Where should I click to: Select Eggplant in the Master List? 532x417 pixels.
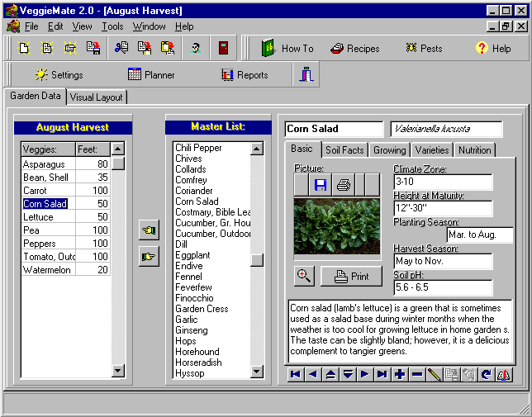pyautogui.click(x=192, y=256)
